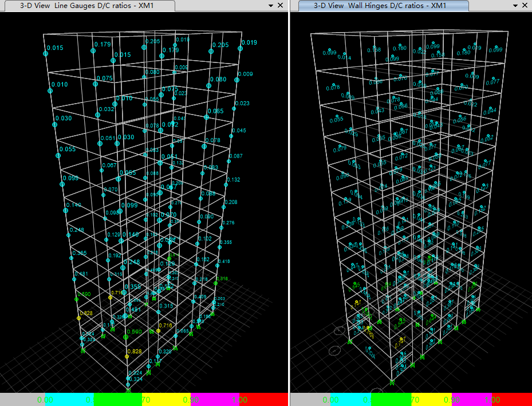The width and height of the screenshot is (532, 406).
Task: Click cyan legend segment in Wall Hinges view
Action: coord(350,400)
